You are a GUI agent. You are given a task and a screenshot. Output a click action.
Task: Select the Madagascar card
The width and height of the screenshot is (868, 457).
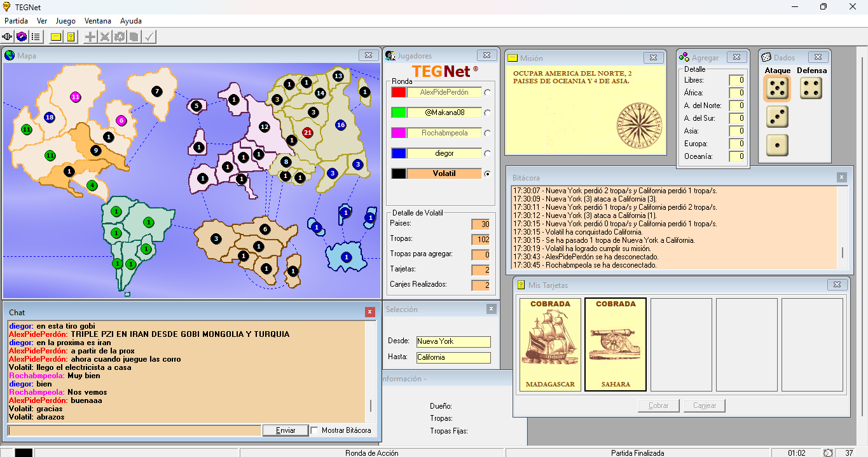tap(551, 345)
